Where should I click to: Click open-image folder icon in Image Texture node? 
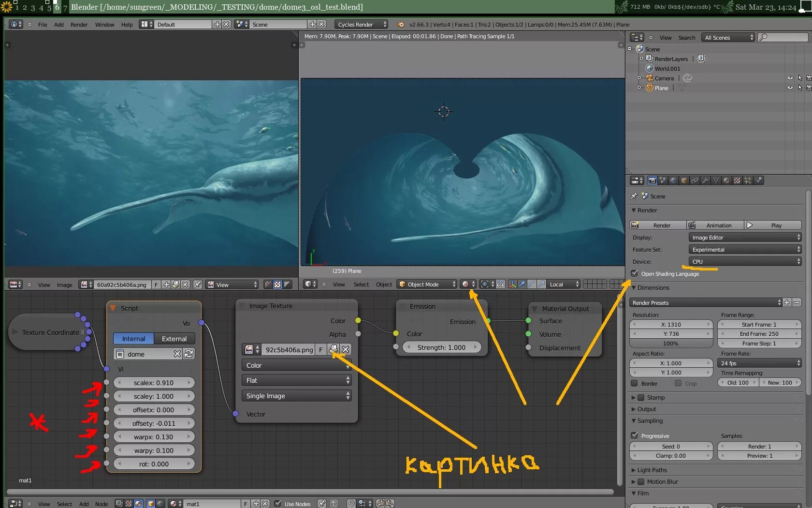(x=333, y=349)
